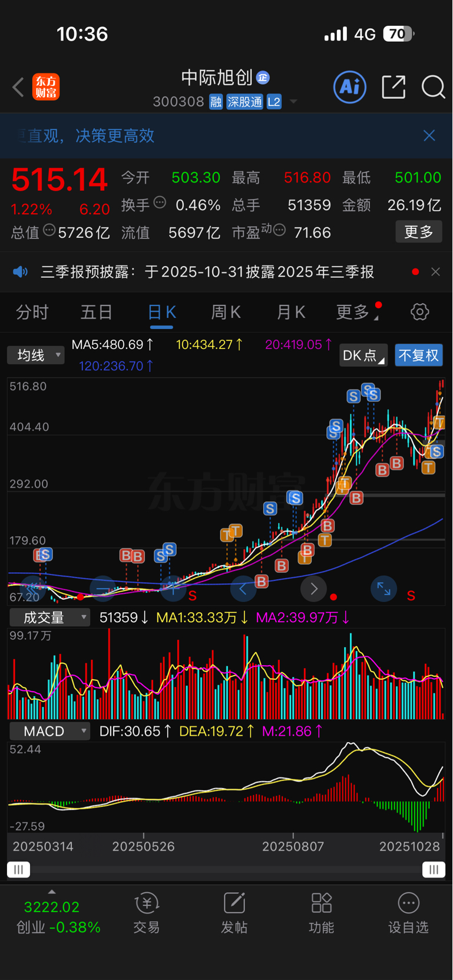Tap the 金额 26.19亿 value
Screen dimensions: 453x980
[414, 205]
